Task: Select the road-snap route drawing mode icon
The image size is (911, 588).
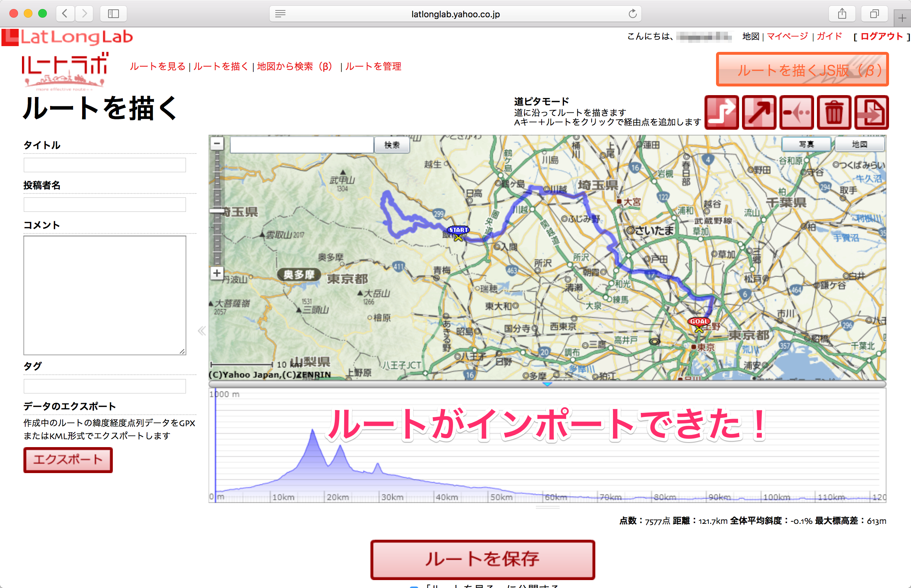Action: click(x=721, y=113)
